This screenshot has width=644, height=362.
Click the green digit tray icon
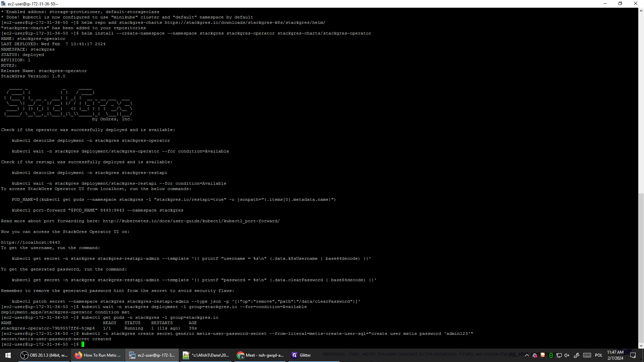tap(551, 355)
